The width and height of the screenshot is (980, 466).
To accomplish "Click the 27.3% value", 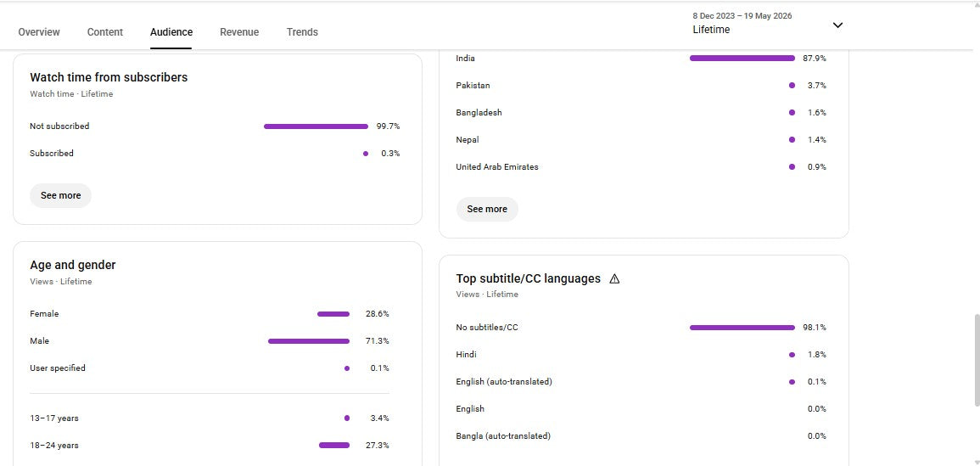I will [x=377, y=446].
